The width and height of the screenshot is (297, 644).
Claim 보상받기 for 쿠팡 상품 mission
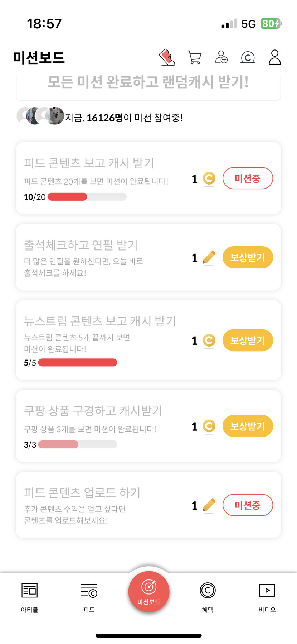pos(248,426)
